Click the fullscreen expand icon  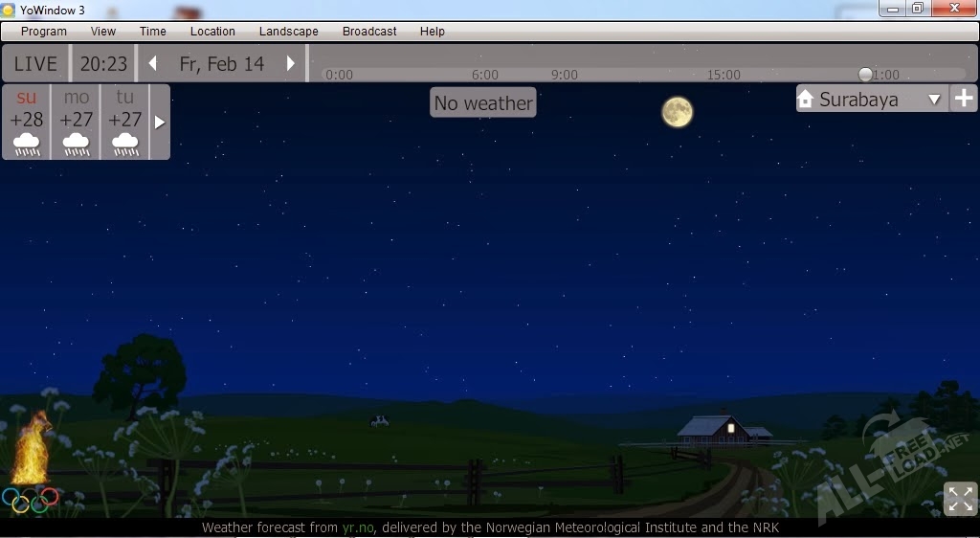tap(960, 499)
